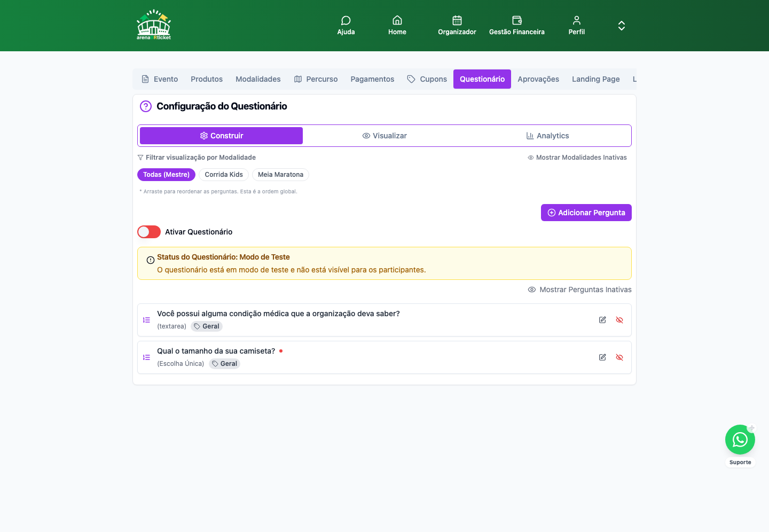This screenshot has height=532, width=769.
Task: Switch to Visualizar mode
Action: coord(384,136)
